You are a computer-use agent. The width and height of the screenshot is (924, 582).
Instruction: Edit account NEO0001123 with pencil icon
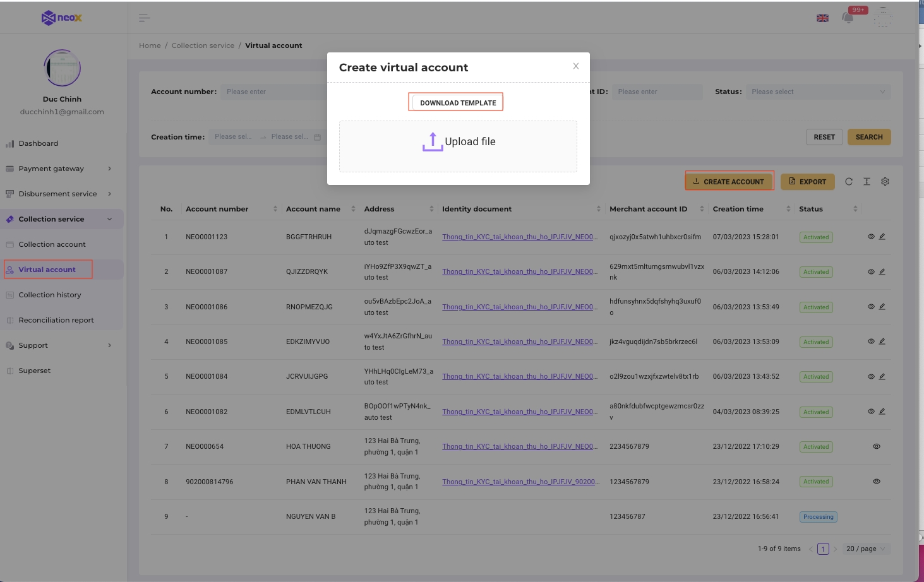coord(882,237)
